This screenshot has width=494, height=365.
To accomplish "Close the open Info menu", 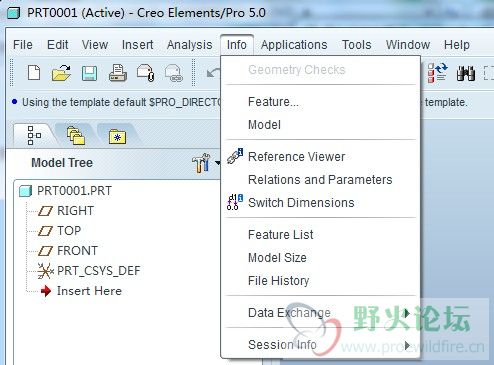I will click(237, 45).
